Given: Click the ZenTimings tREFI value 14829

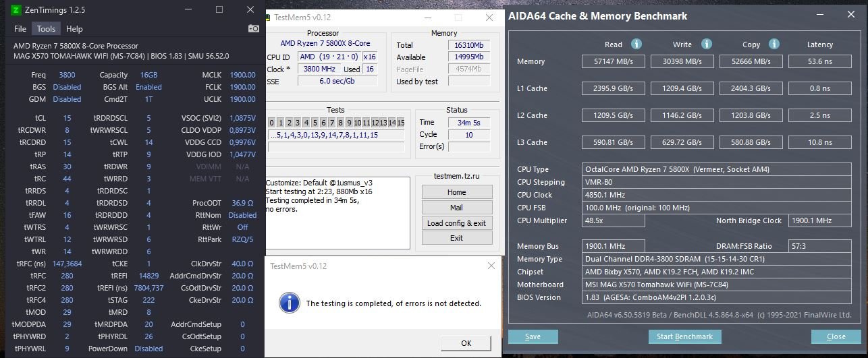Looking at the screenshot, I should point(148,276).
